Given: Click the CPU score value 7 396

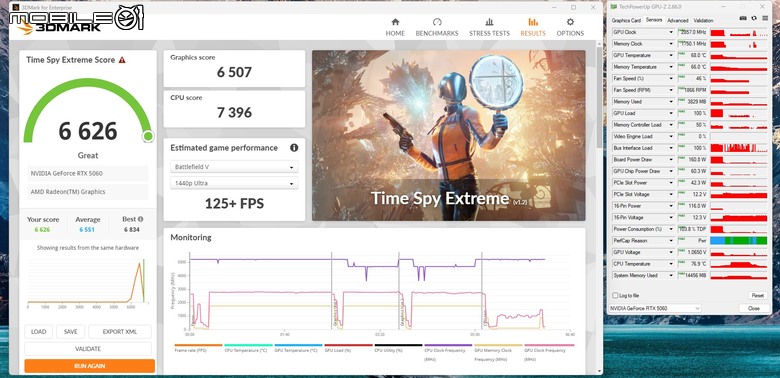Looking at the screenshot, I should [x=234, y=112].
